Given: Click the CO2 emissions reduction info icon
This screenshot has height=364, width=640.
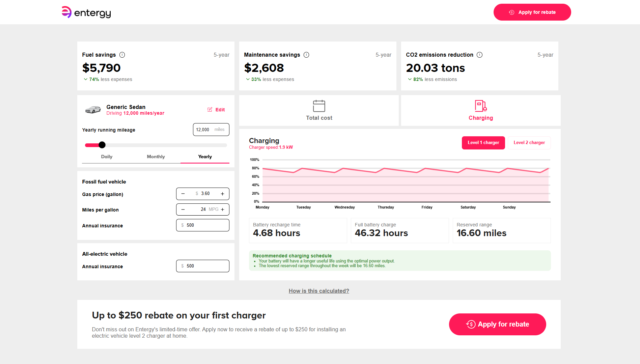Looking at the screenshot, I should point(479,55).
